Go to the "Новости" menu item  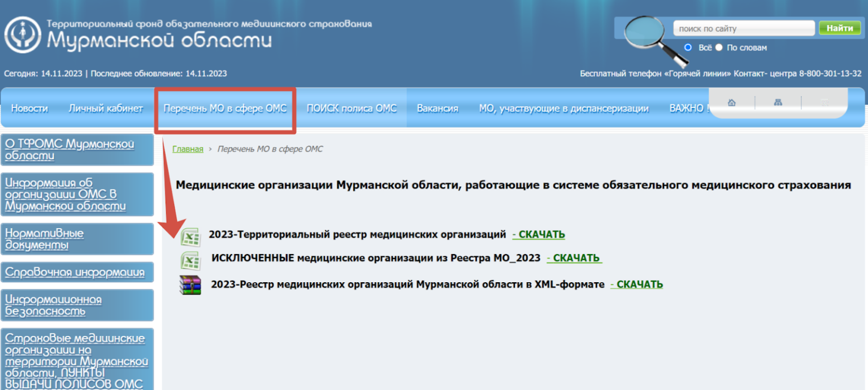point(29,108)
